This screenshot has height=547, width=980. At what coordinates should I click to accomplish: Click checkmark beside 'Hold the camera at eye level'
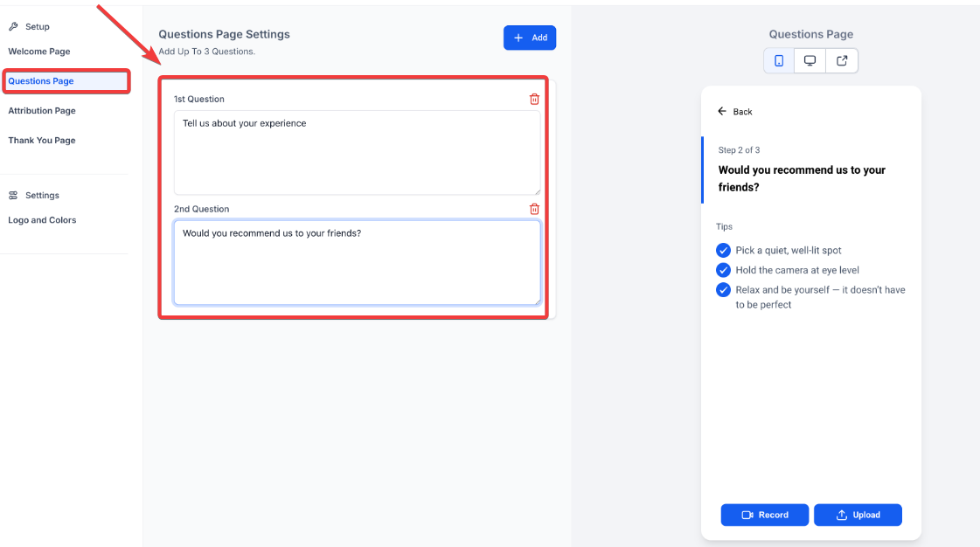pyautogui.click(x=723, y=270)
